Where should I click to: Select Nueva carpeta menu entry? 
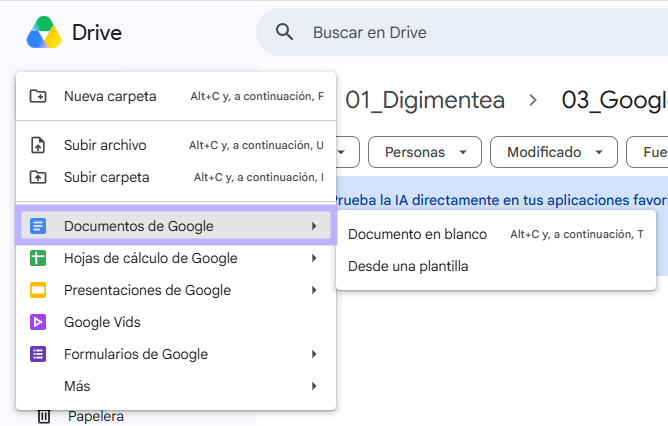coord(176,96)
